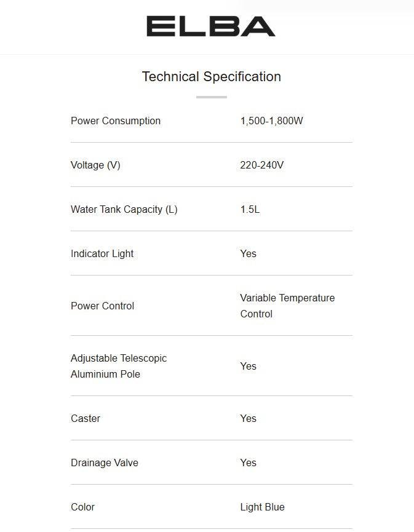This screenshot has height=532, width=414.
Task: Select the 220-240V value
Action: tap(261, 165)
